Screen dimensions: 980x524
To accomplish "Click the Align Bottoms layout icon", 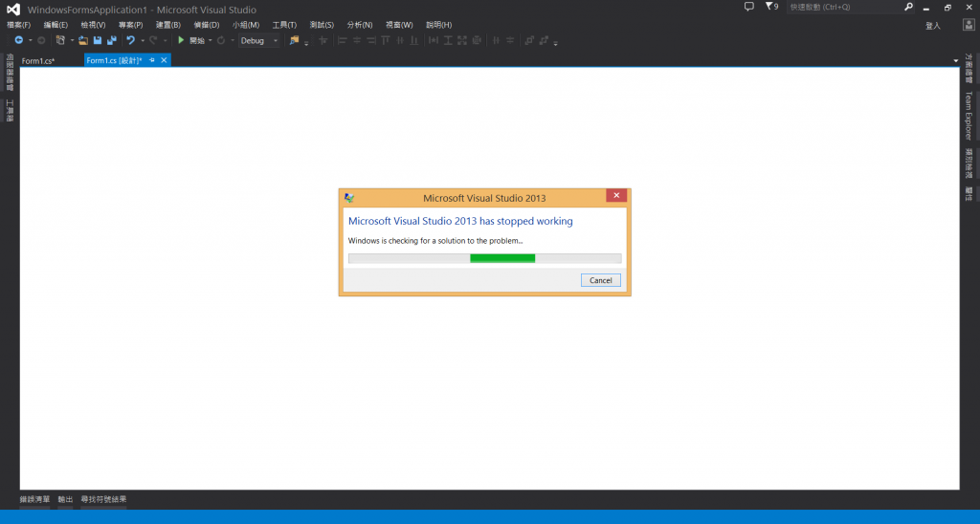I will click(x=413, y=40).
